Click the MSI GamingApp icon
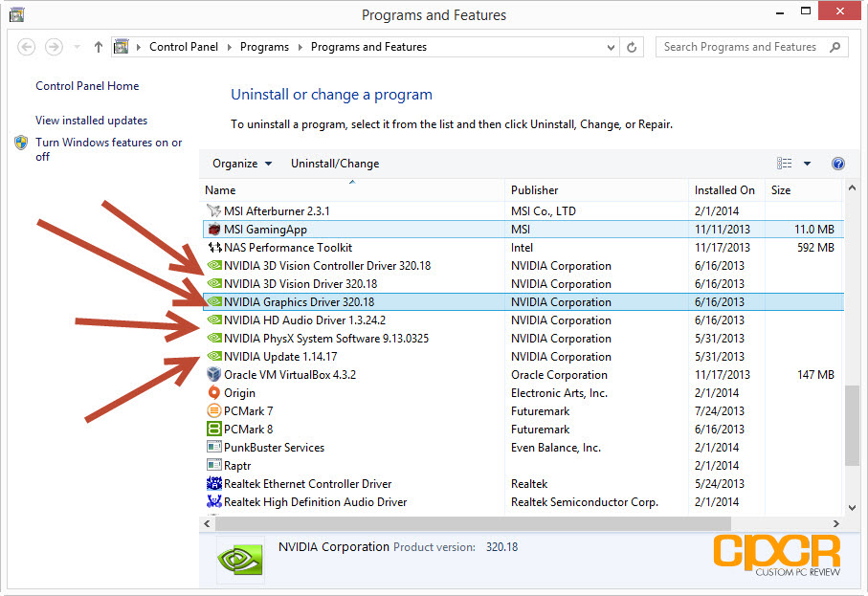 [213, 229]
